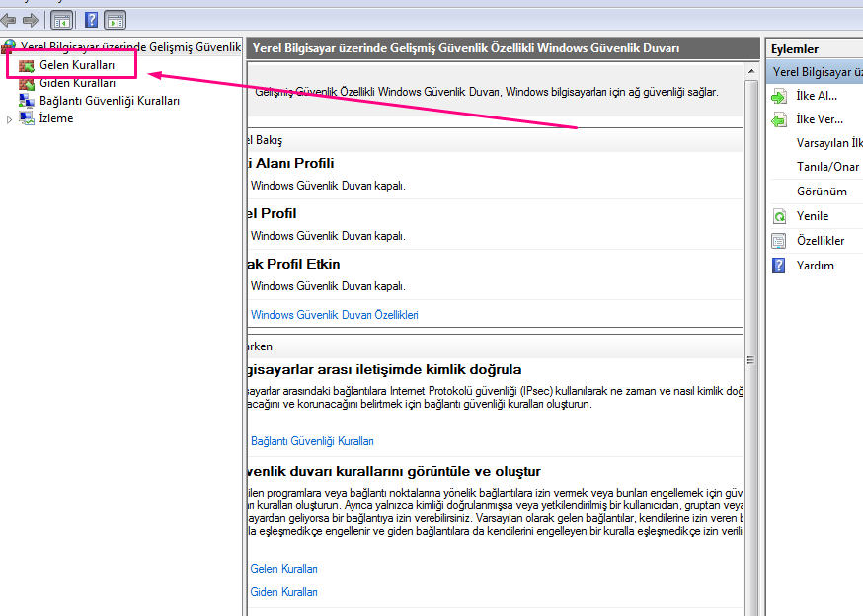Image resolution: width=863 pixels, height=616 pixels.
Task: Click the Gelen Kuralları brick icon
Action: 27,65
